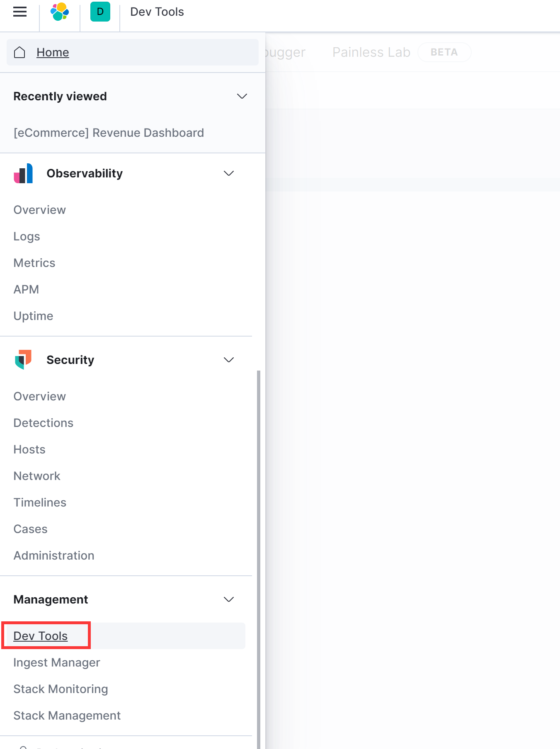Open the space selector D avatar
The width and height of the screenshot is (560, 749).
coord(100,12)
